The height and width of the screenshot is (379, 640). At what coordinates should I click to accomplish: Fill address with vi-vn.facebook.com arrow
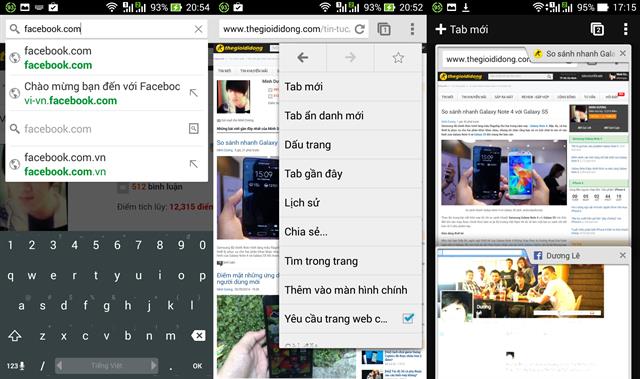[x=194, y=93]
